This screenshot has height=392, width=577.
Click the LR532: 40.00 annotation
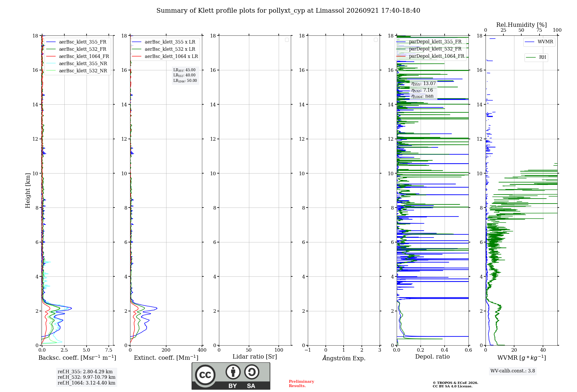184,75
